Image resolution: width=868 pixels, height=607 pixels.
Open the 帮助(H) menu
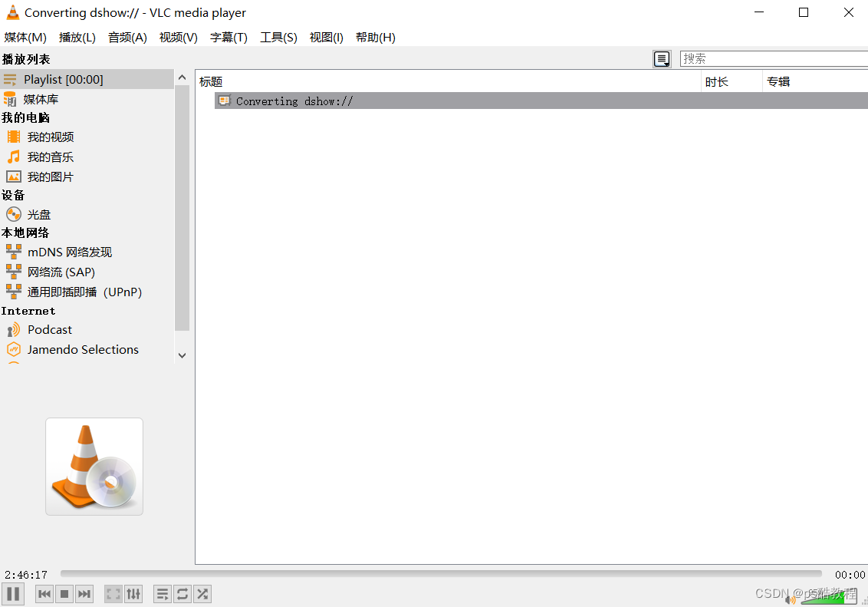tap(375, 37)
